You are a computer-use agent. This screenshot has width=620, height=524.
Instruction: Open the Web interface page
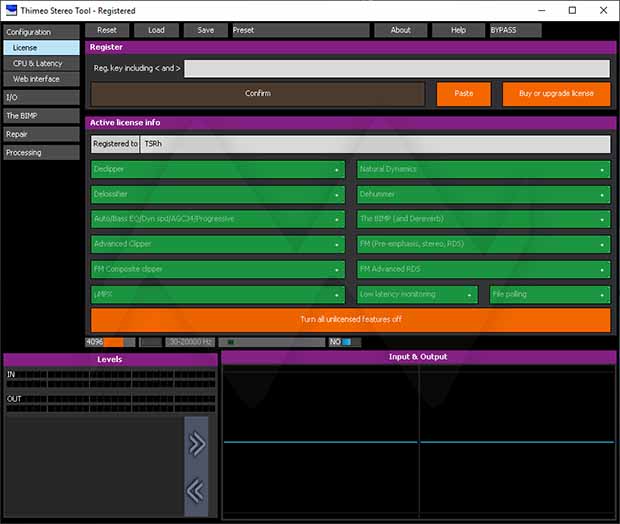(42, 79)
